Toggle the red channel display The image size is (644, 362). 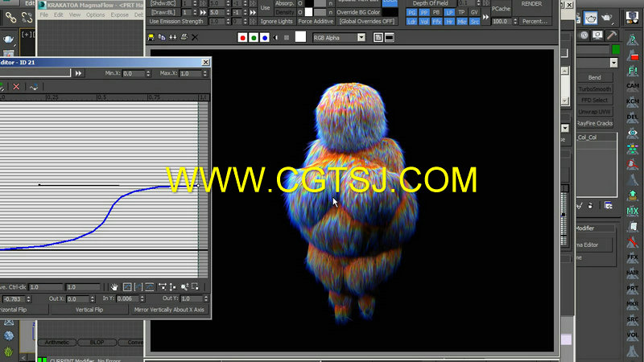[242, 38]
